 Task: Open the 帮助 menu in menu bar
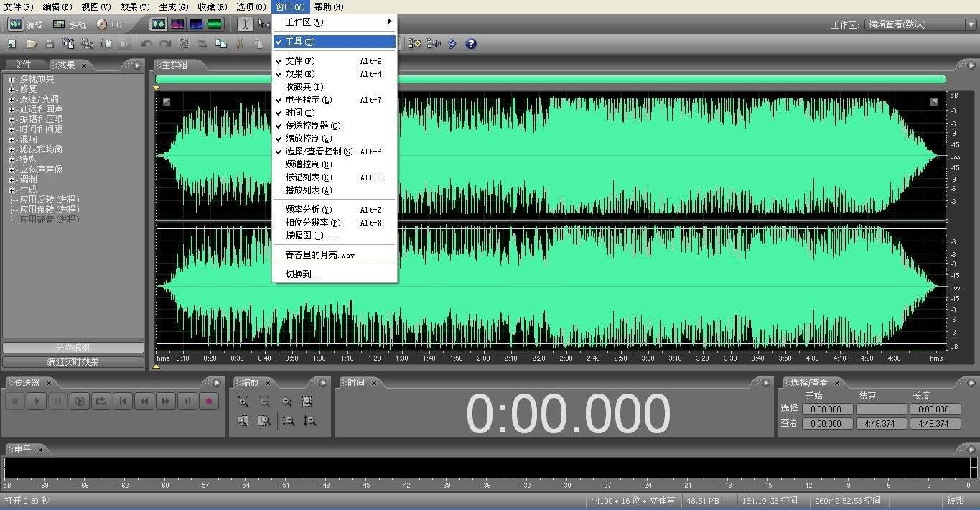328,6
